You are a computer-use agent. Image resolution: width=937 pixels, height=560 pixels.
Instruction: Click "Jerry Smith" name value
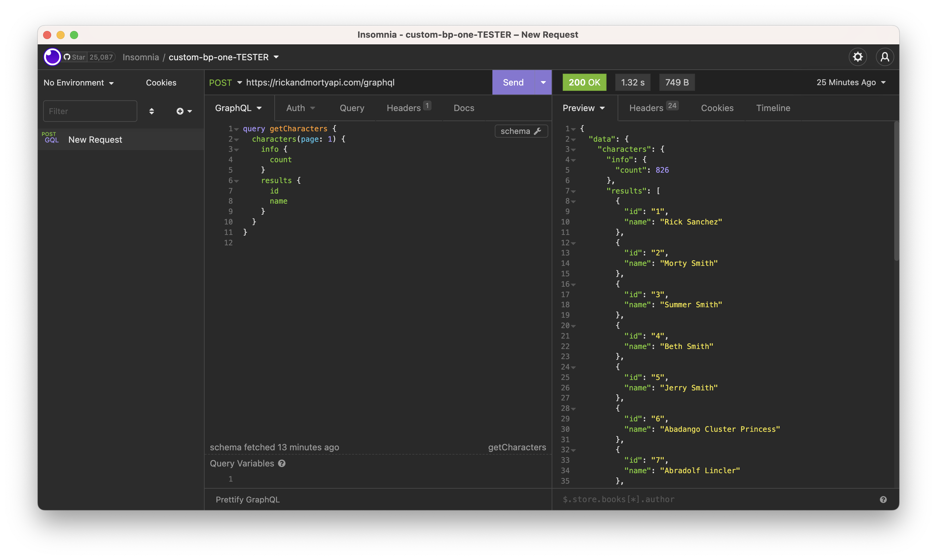point(689,388)
